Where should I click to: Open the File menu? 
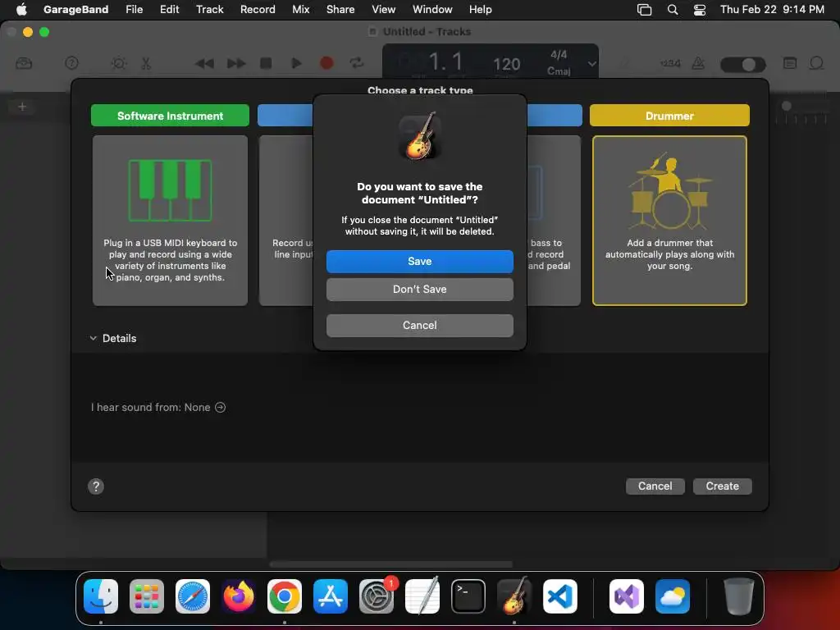pyautogui.click(x=134, y=9)
